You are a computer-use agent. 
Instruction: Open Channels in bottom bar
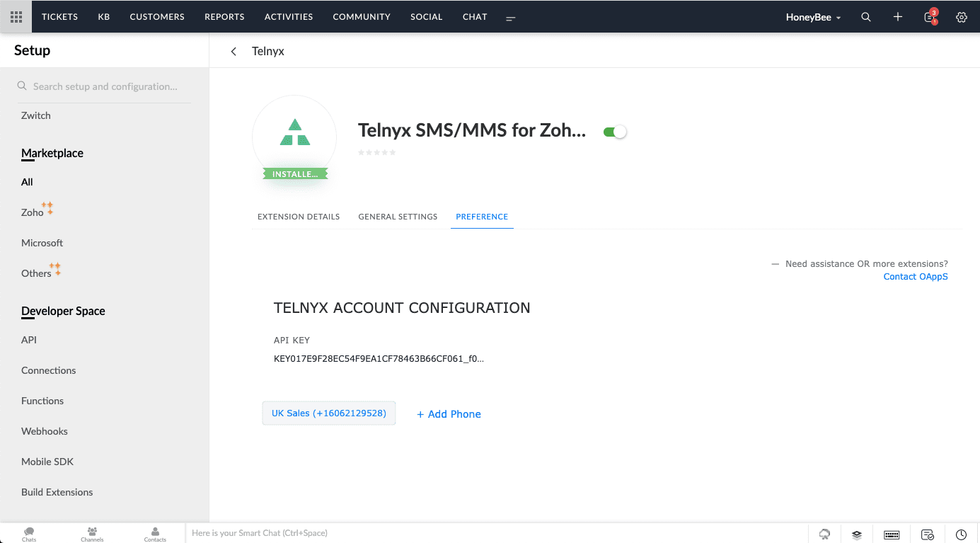coord(92,534)
